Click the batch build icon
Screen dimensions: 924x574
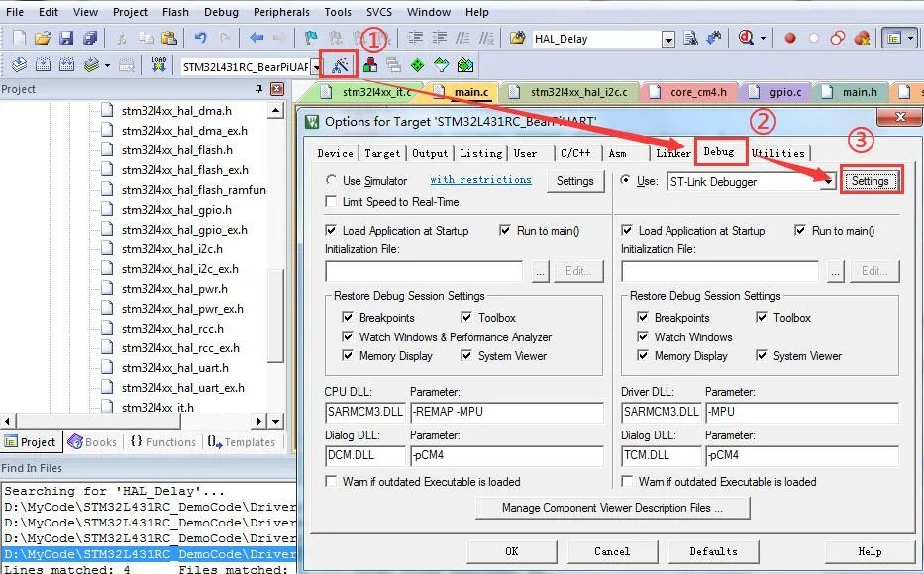click(91, 64)
